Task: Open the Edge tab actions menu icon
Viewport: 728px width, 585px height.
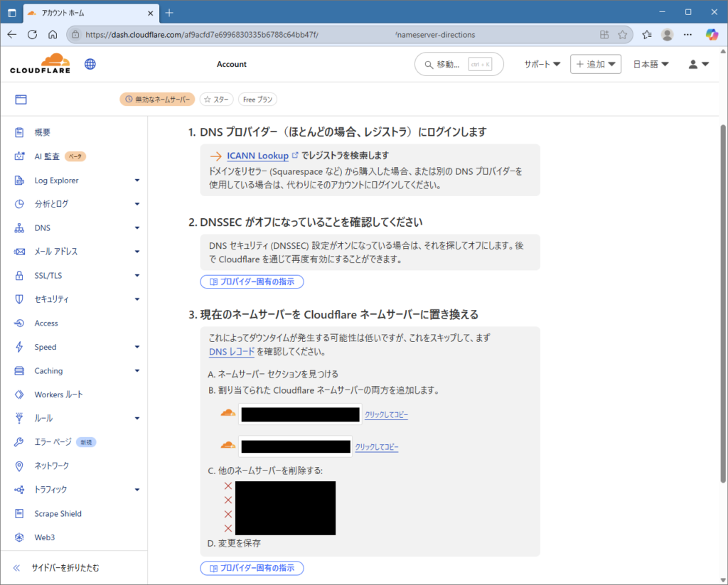Action: tap(12, 13)
